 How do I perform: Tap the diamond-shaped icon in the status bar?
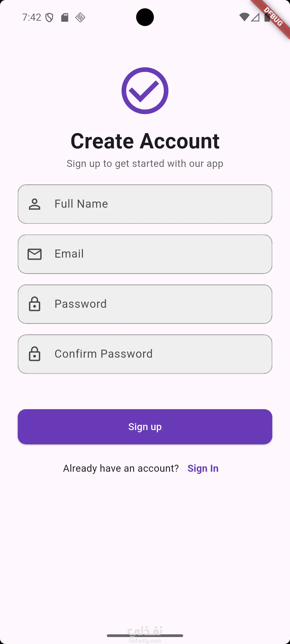click(80, 18)
